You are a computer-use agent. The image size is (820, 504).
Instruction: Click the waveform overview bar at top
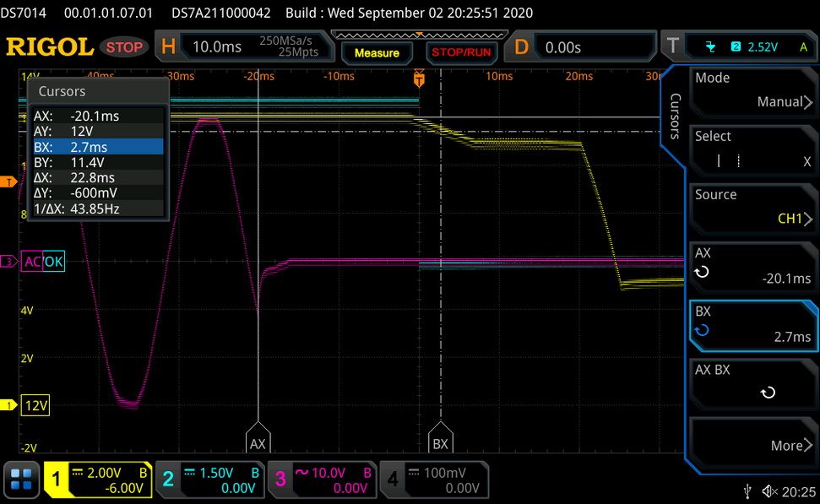[x=419, y=35]
